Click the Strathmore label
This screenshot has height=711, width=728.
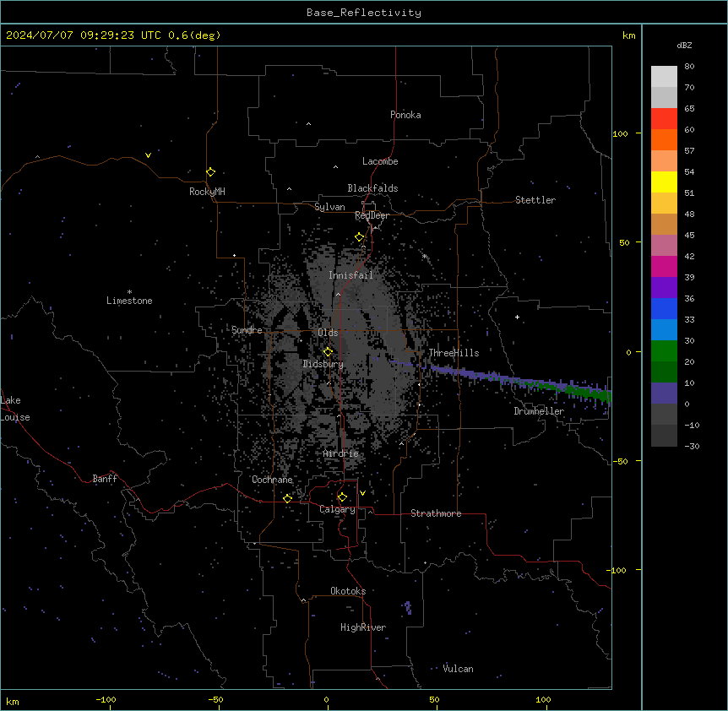[436, 513]
